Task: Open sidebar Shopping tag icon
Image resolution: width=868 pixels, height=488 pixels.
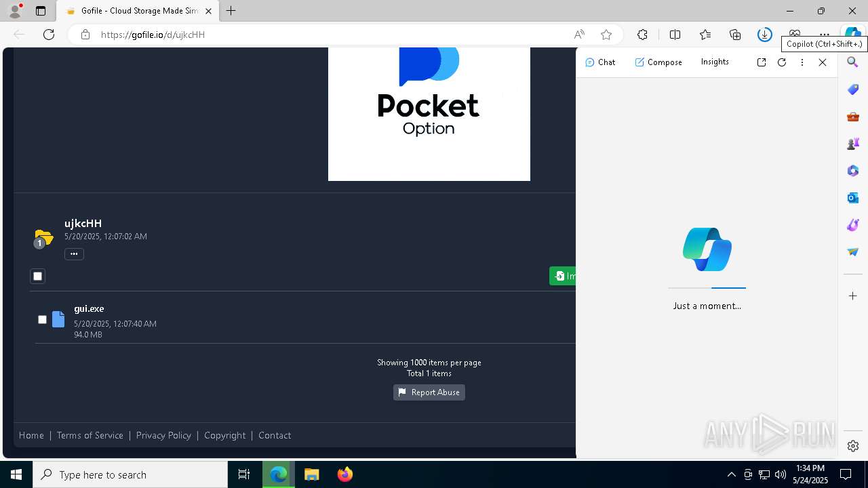Action: pos(853,89)
